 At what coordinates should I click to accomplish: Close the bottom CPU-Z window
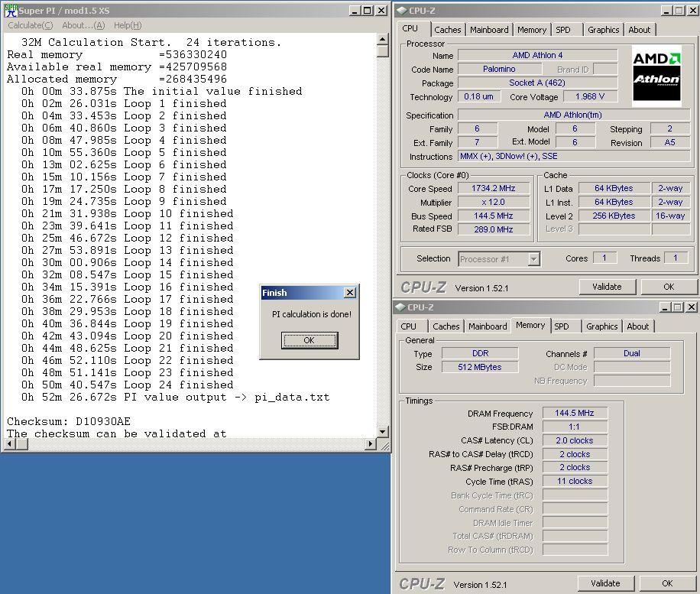pyautogui.click(x=691, y=307)
